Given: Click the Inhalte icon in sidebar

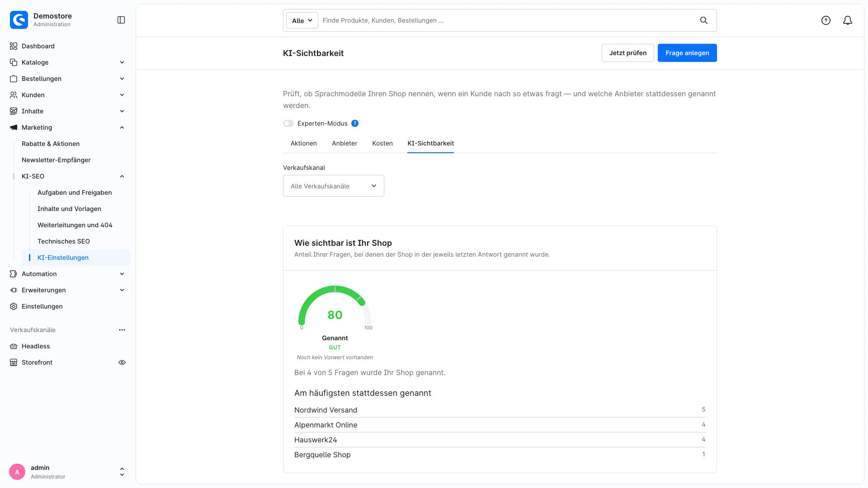Looking at the screenshot, I should coord(14,111).
